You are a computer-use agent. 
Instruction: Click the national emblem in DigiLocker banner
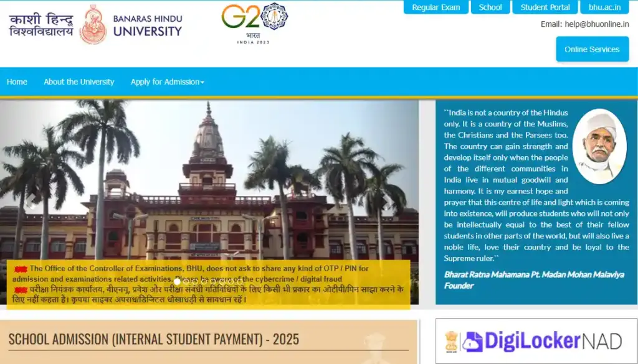(x=450, y=341)
